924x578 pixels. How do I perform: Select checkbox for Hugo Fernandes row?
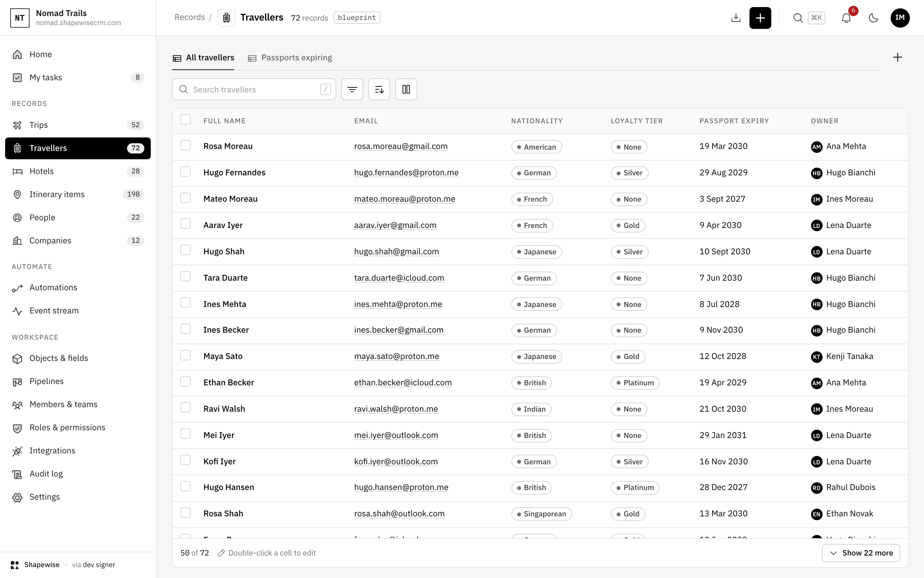pos(185,172)
